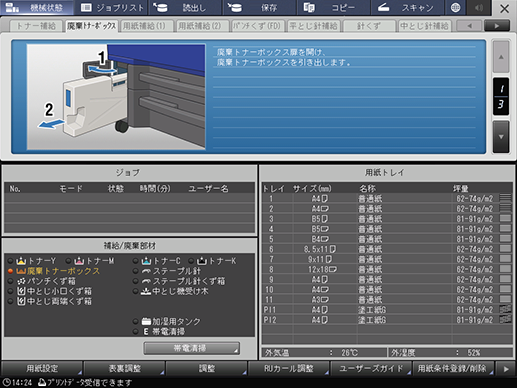
Task: Click the ステープル針 indicator light
Action: click(x=136, y=271)
